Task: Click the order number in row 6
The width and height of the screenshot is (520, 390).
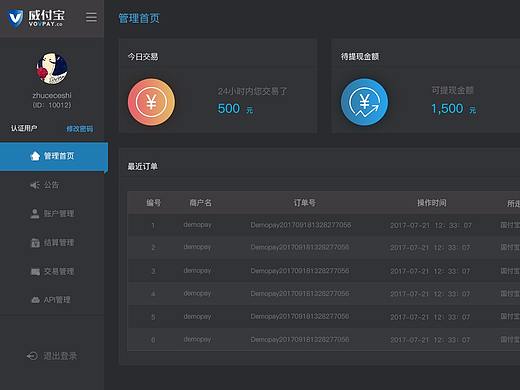Action: (x=300, y=339)
